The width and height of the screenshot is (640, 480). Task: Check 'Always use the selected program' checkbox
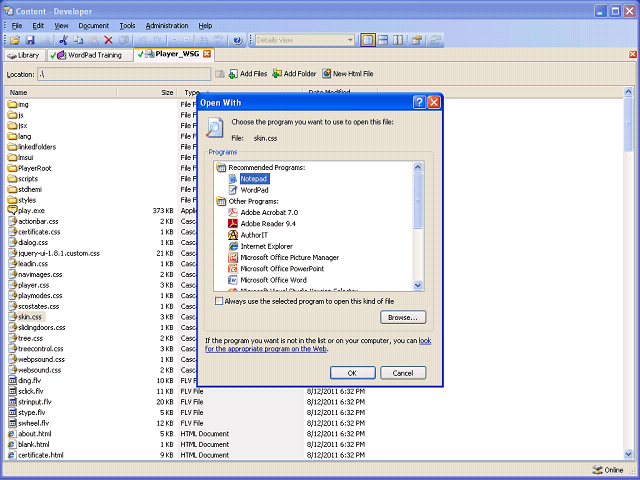point(219,301)
